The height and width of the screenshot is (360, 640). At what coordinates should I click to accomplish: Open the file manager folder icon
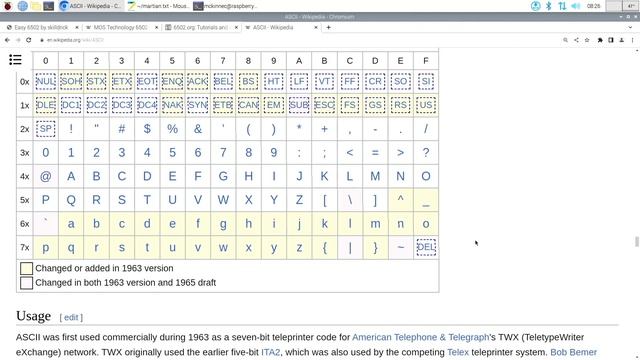(x=36, y=6)
